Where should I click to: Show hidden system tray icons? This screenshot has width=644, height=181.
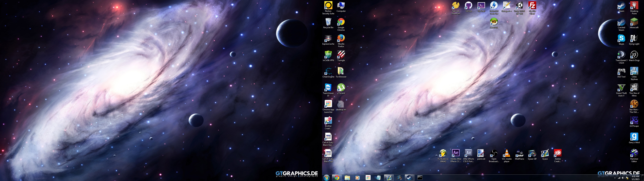(x=615, y=178)
